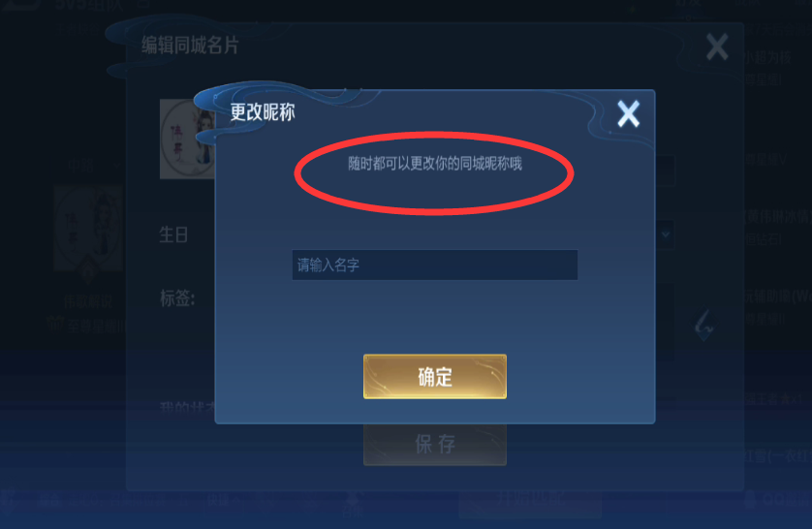Select friend 小超为核 in the list
Image resolution: width=812 pixels, height=529 pixels.
[767, 57]
